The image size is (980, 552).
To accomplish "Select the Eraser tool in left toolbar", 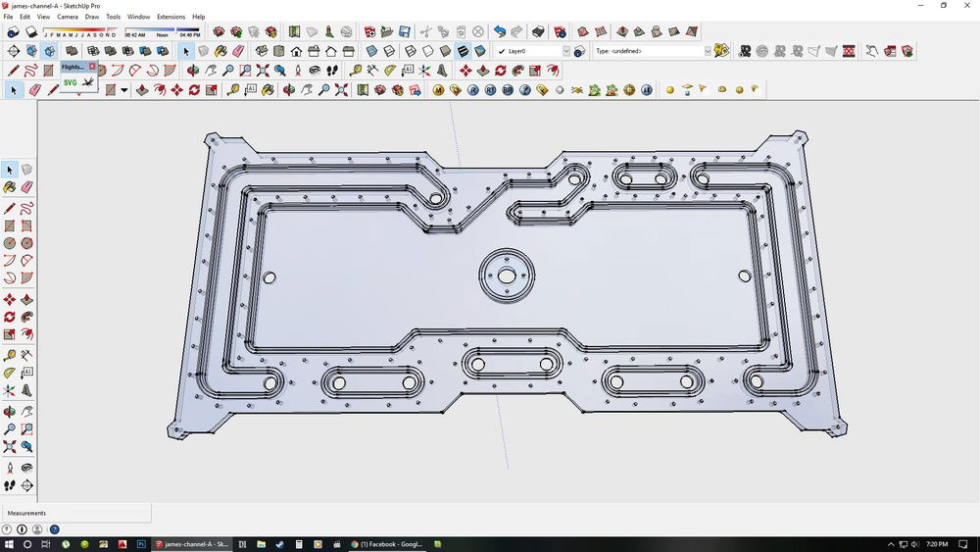I will (x=27, y=186).
